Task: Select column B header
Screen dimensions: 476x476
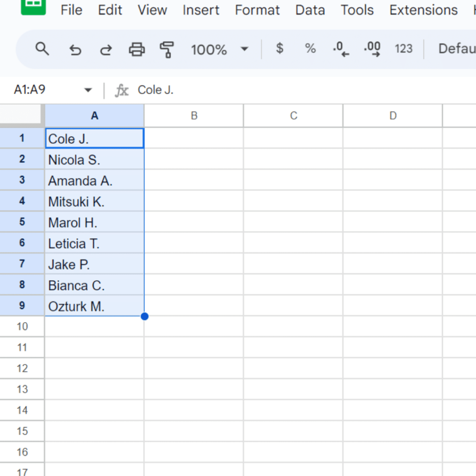Action: pos(194,116)
